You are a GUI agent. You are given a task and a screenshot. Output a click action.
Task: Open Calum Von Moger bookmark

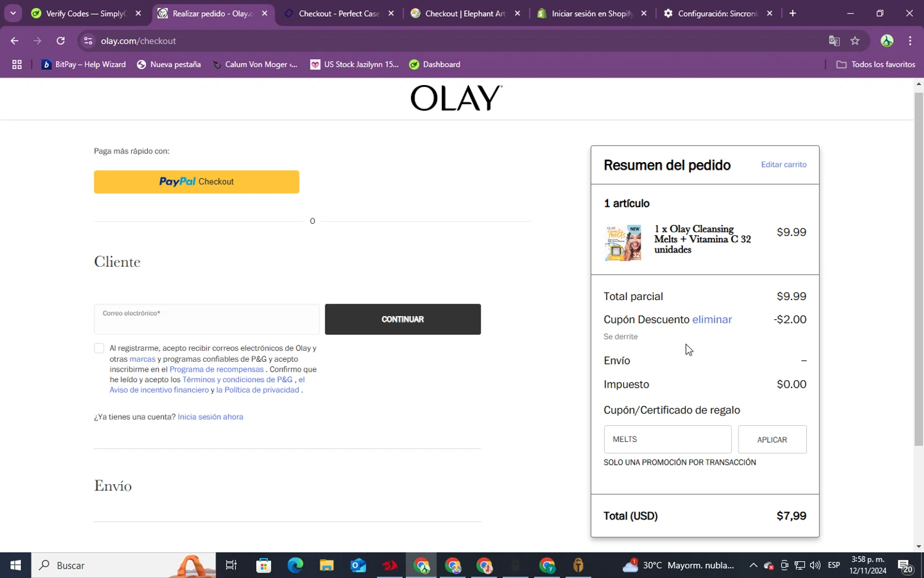[x=254, y=64]
